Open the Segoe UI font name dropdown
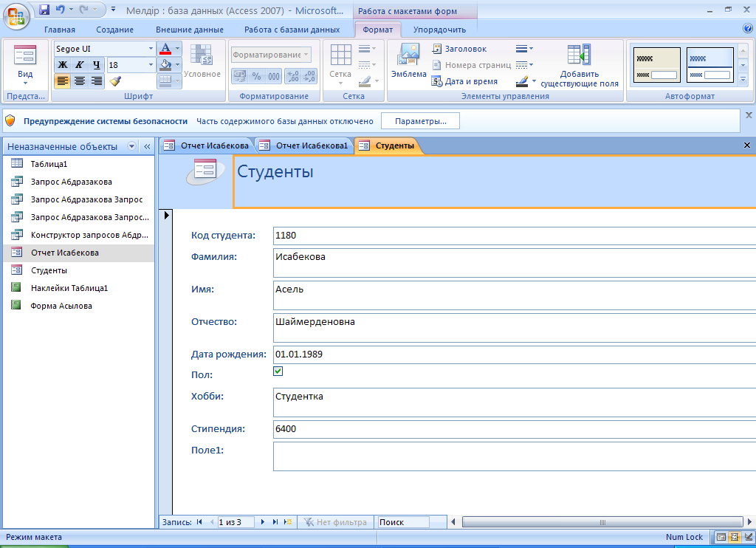Image resolution: width=756 pixels, height=548 pixels. 151,49
